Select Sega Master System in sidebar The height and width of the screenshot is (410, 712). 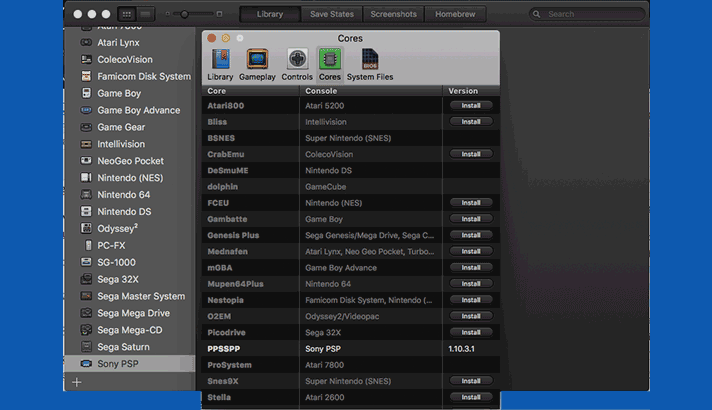point(129,296)
